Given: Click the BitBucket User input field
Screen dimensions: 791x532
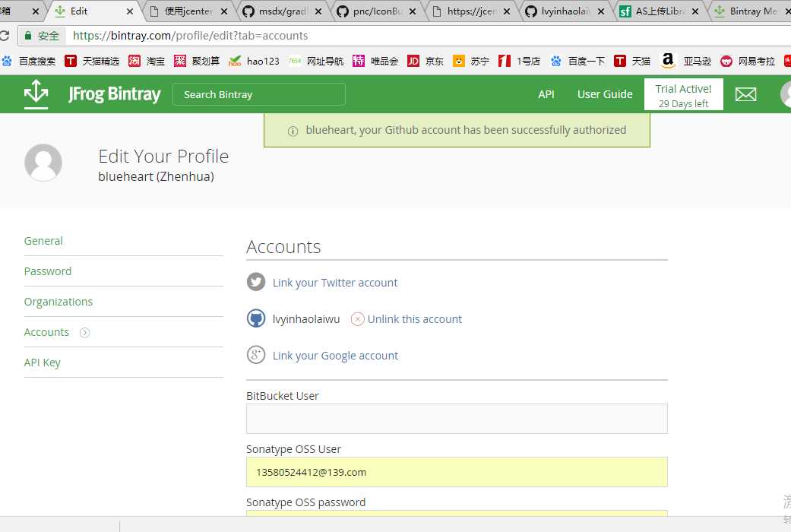Looking at the screenshot, I should tap(457, 419).
